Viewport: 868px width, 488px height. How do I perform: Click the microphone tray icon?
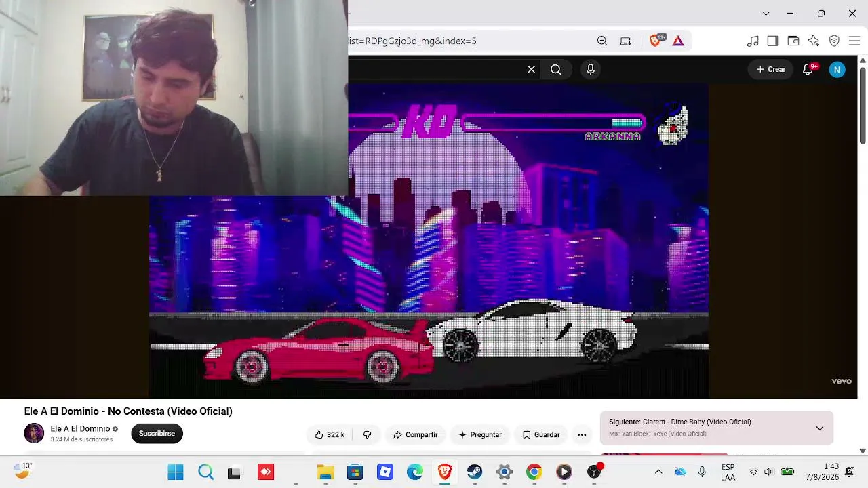pyautogui.click(x=702, y=472)
